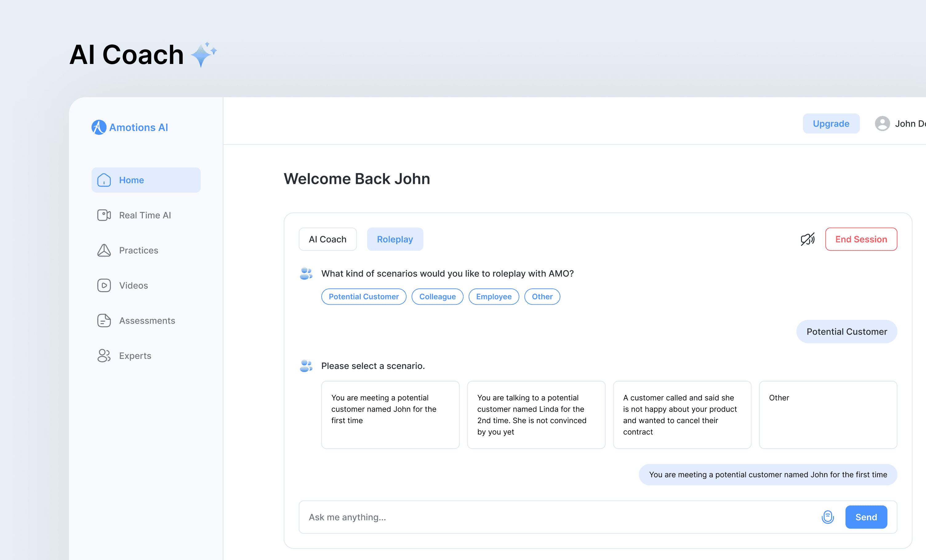Click the Home icon in sidebar
The height and width of the screenshot is (560, 926).
[104, 180]
